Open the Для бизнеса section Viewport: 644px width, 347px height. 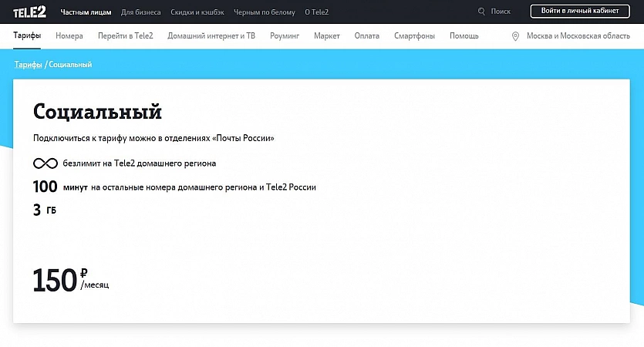click(x=141, y=12)
